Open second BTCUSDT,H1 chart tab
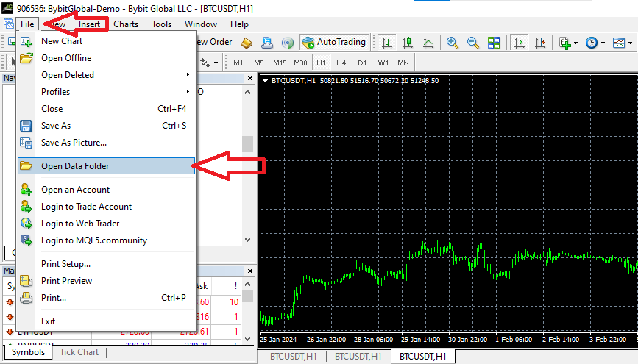Image resolution: width=638 pixels, height=364 pixels. [x=358, y=357]
